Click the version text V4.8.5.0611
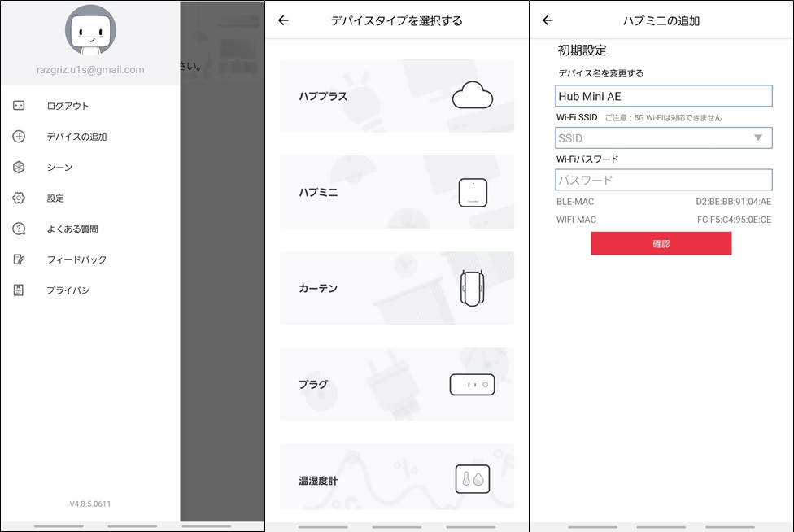 coord(90,504)
